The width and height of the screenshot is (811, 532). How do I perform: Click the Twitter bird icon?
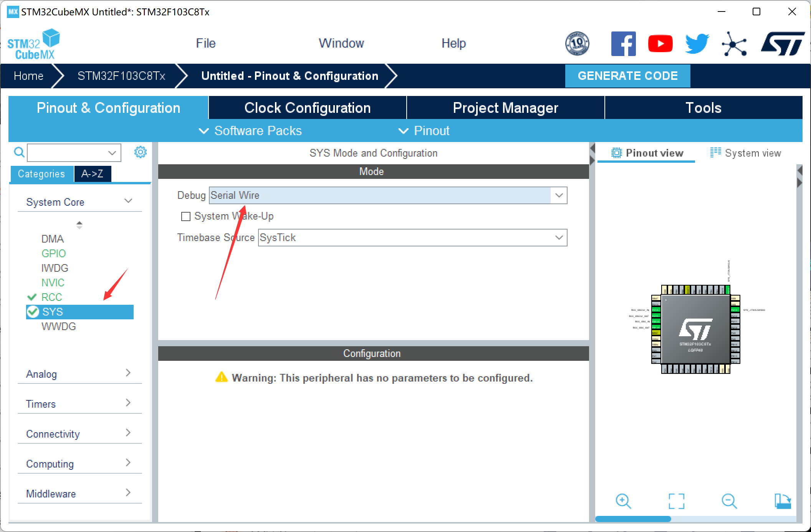[697, 43]
